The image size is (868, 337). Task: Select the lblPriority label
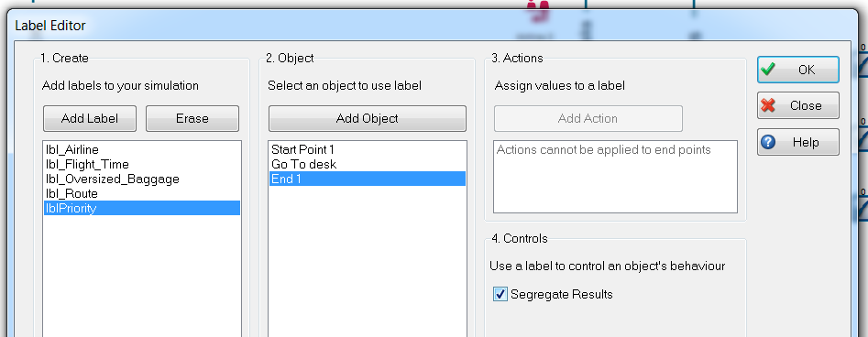(142, 208)
